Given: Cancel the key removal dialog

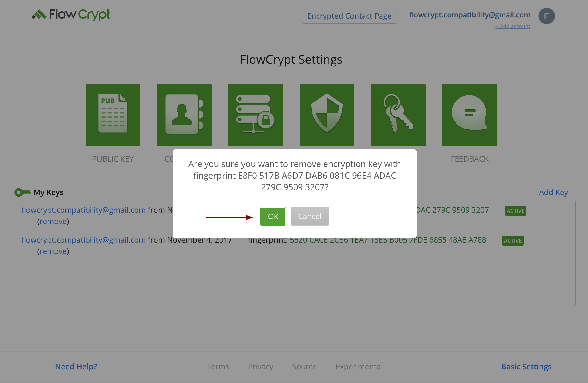Looking at the screenshot, I should click(310, 216).
